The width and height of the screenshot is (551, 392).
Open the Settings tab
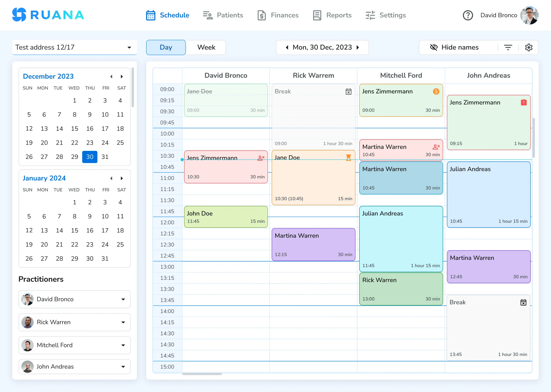385,15
